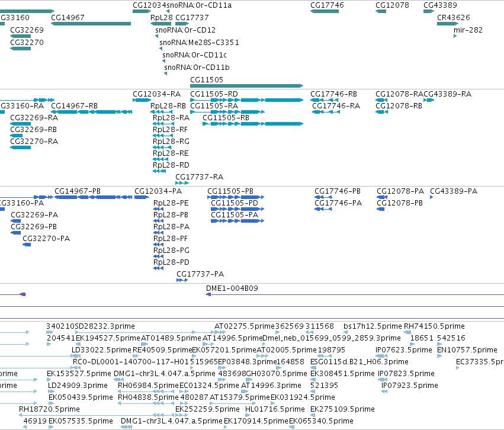This screenshot has width=504, height=430.
Task: Select protein label CG12078-PA
Action: 400,191
